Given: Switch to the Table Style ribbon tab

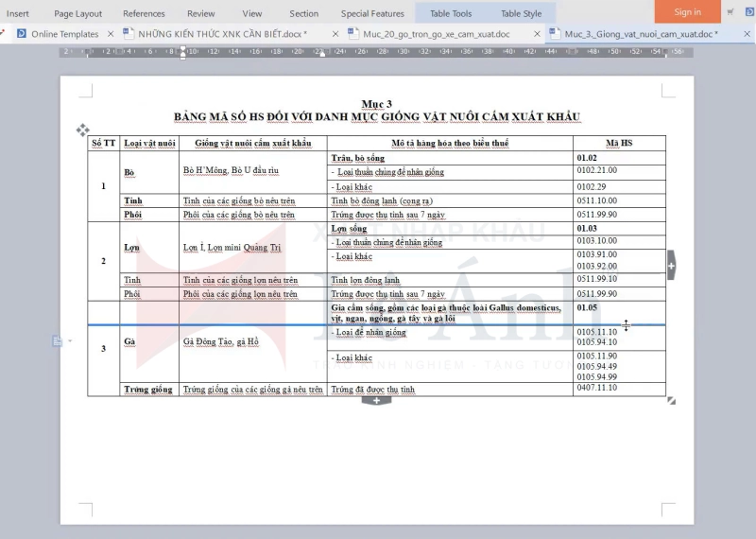Looking at the screenshot, I should click(x=521, y=13).
